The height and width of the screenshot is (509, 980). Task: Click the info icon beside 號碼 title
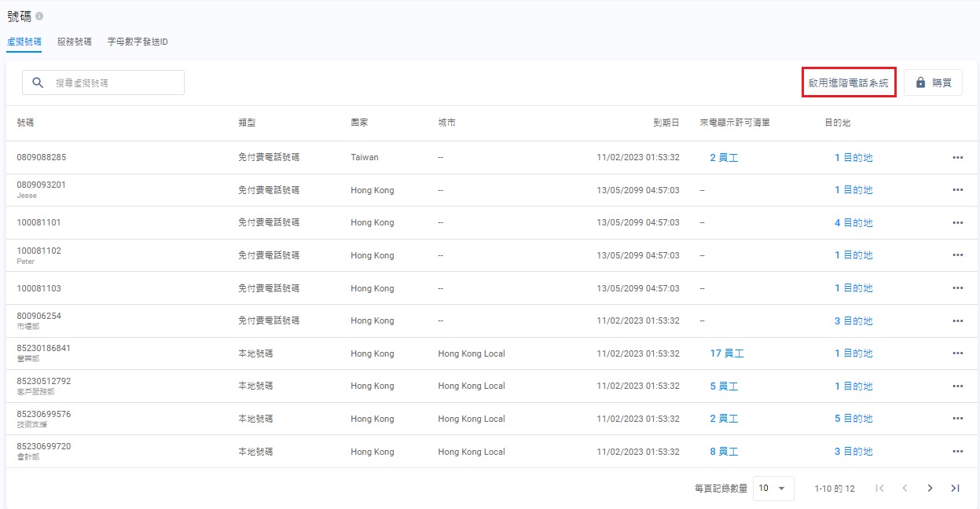39,16
